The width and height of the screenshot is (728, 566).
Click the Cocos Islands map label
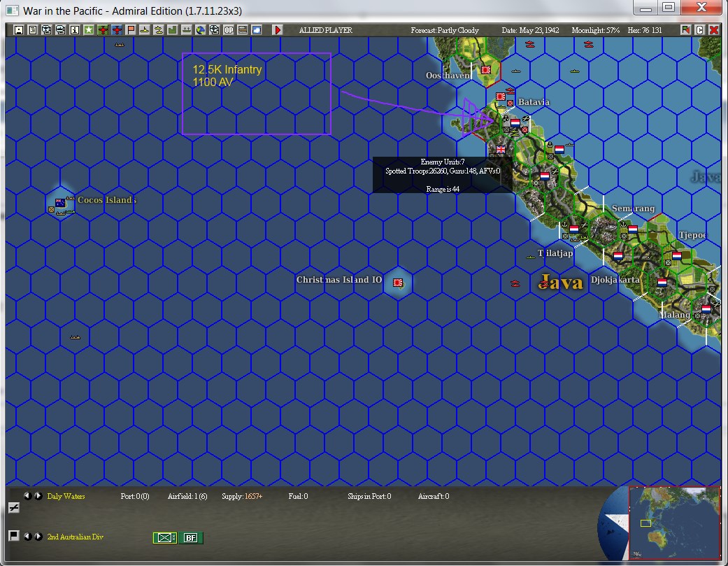[107, 199]
